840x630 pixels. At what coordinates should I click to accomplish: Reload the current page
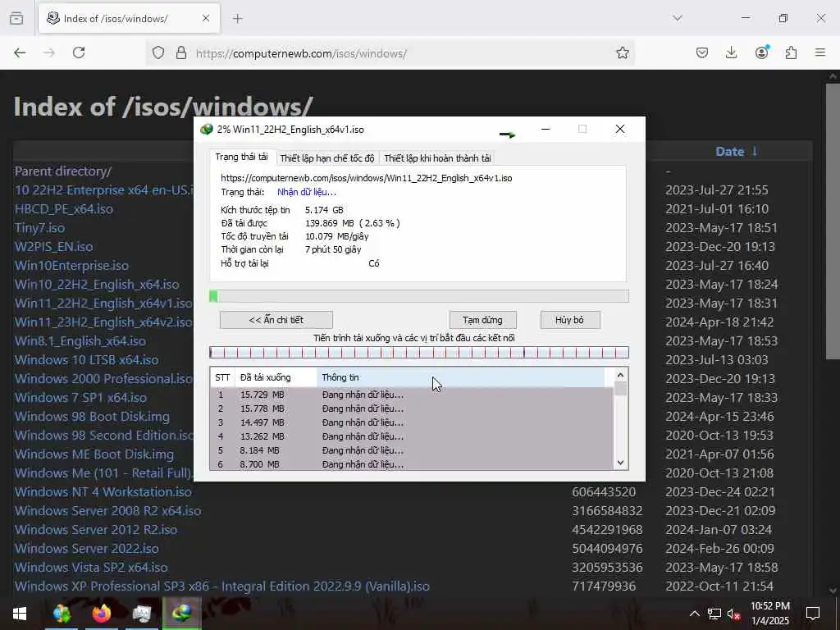pos(79,52)
